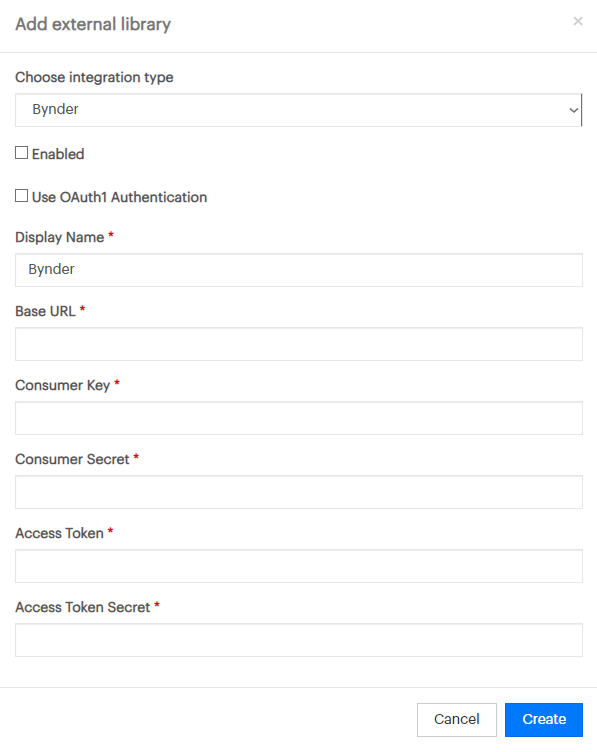
Task: Click the "Choose integration type" label
Action: click(94, 77)
